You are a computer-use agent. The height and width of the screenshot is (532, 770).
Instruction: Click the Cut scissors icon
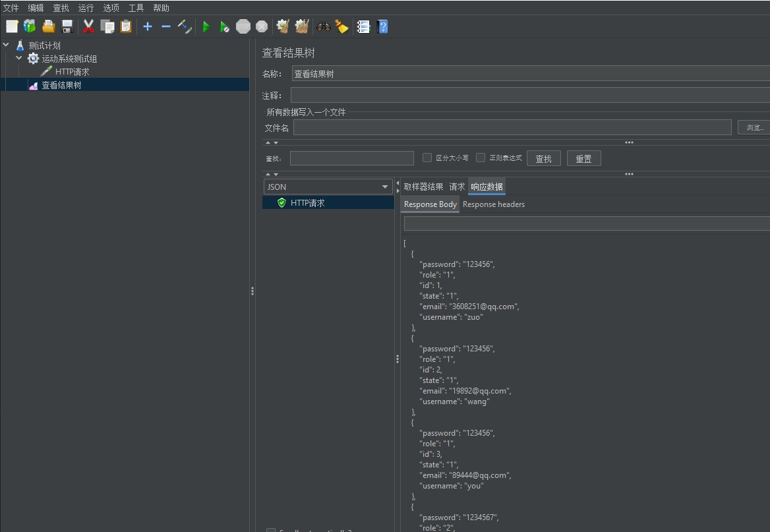[88, 26]
